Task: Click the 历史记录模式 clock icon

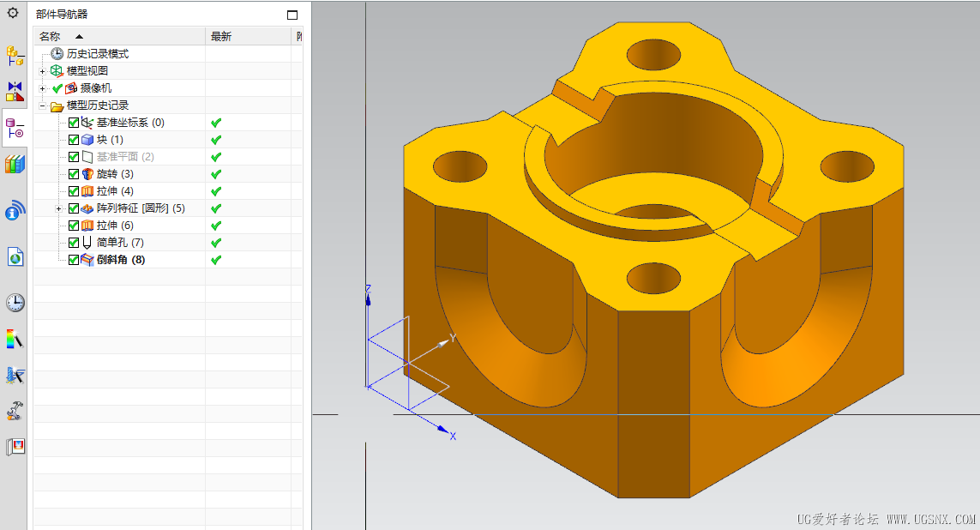Action: click(57, 54)
